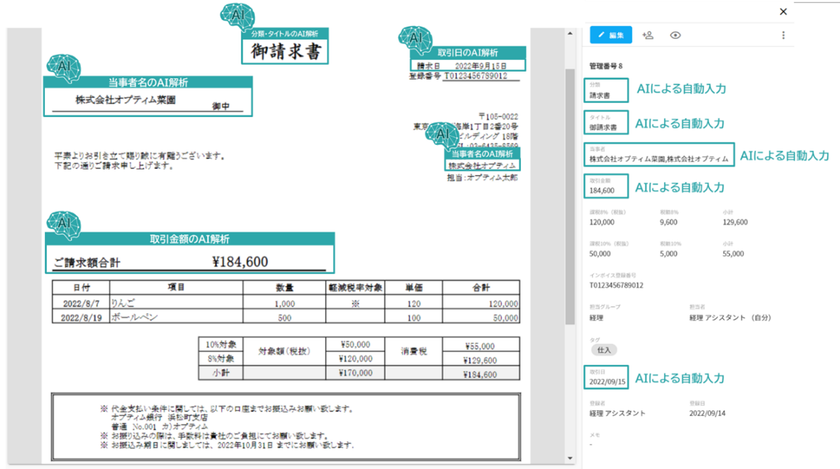Toggle the eye view icon
The height and width of the screenshot is (469, 840).
coord(675,35)
